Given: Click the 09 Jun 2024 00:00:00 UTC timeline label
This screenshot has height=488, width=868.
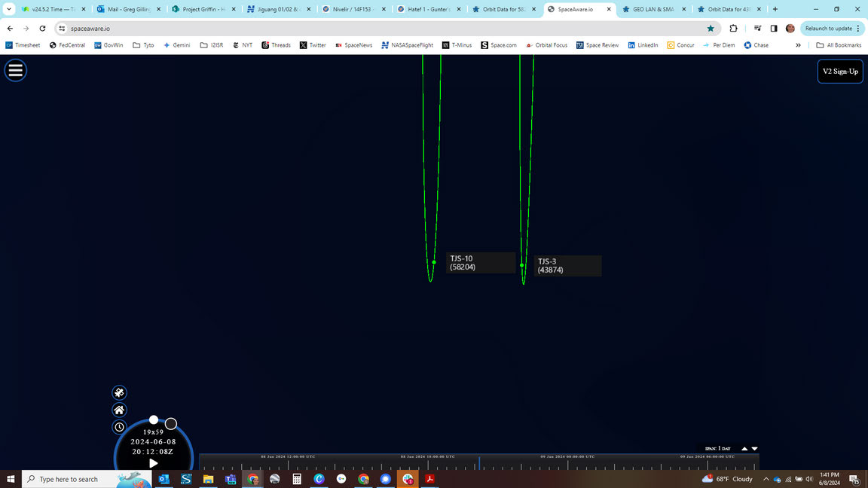Looking at the screenshot, I should coord(567,456).
